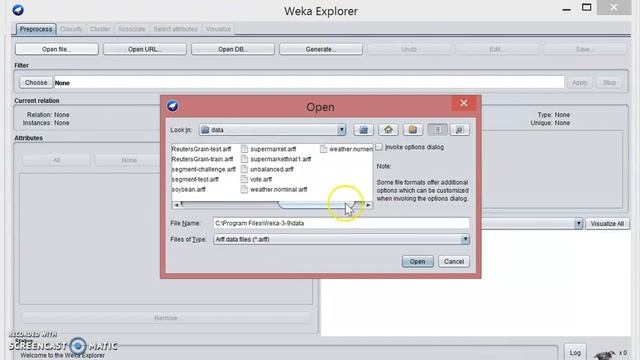Click the File Name input field
Screen dimensions: 640x360
(x=341, y=223)
